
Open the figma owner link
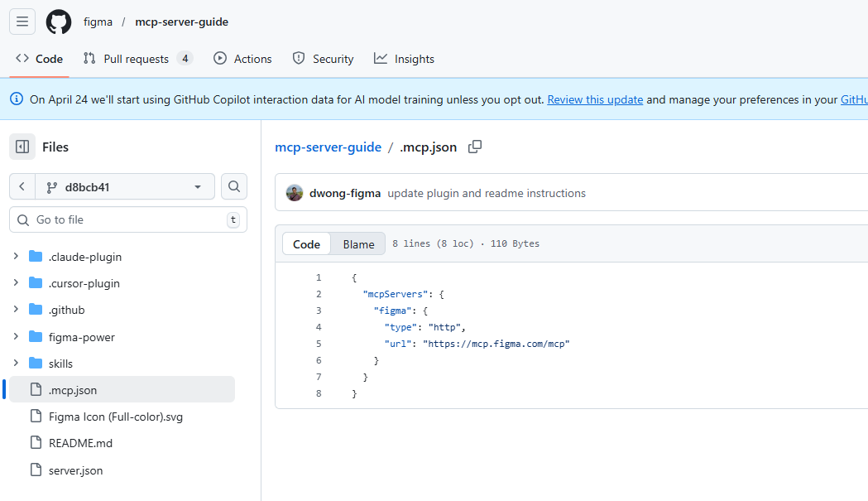(x=98, y=22)
